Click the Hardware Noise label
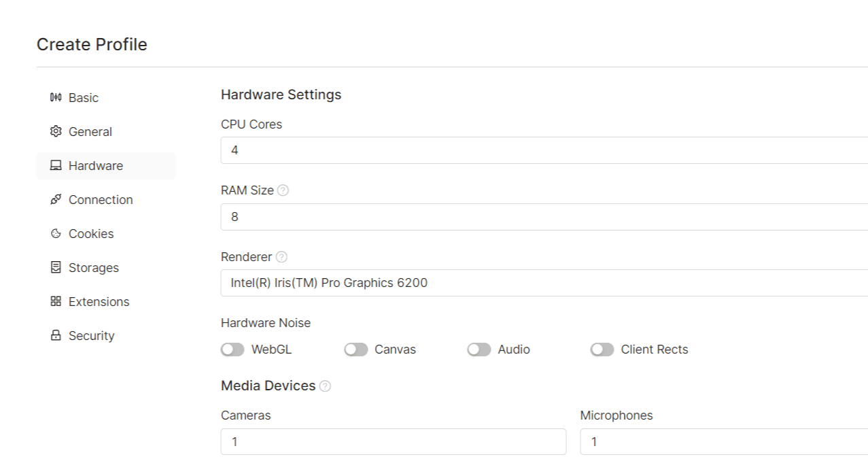Image resolution: width=868 pixels, height=476 pixels. (266, 324)
